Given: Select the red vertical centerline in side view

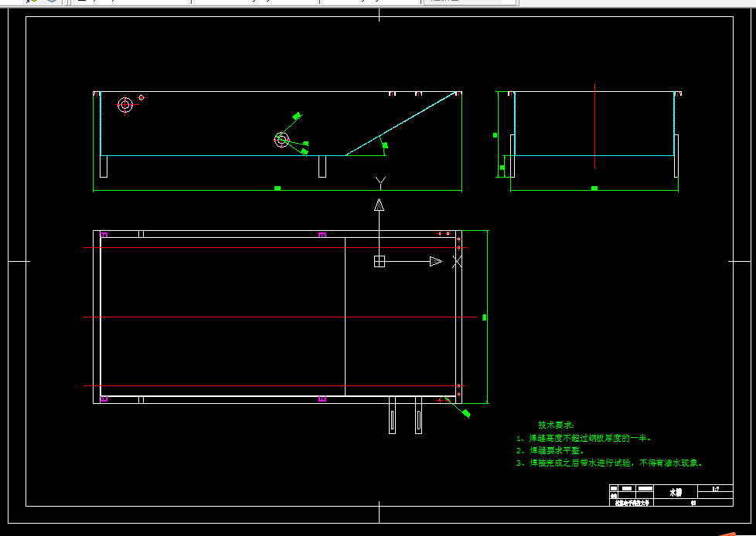Looking at the screenshot, I should pos(594,126).
